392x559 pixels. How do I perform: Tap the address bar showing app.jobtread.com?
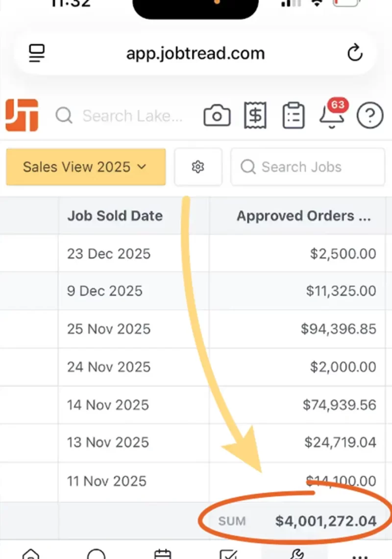coord(196,53)
